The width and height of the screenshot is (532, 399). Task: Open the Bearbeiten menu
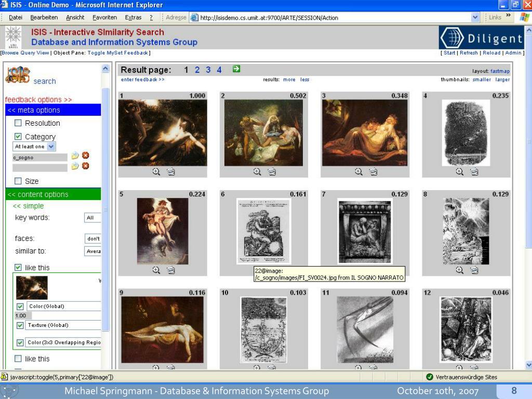click(44, 18)
